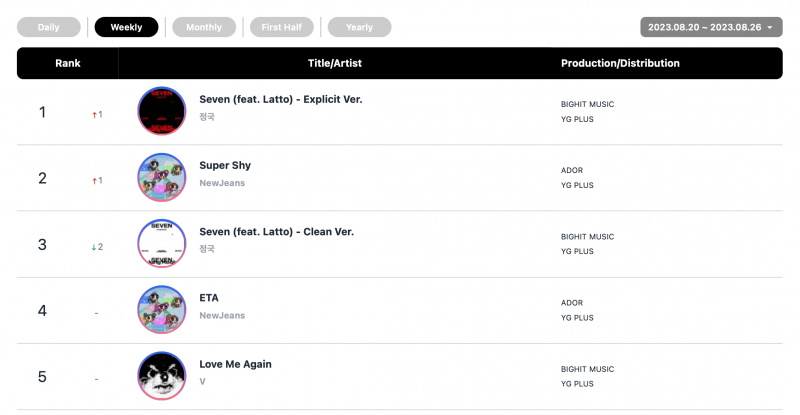Click the song title Super Shy
The height and width of the screenshot is (415, 800).
tap(225, 165)
